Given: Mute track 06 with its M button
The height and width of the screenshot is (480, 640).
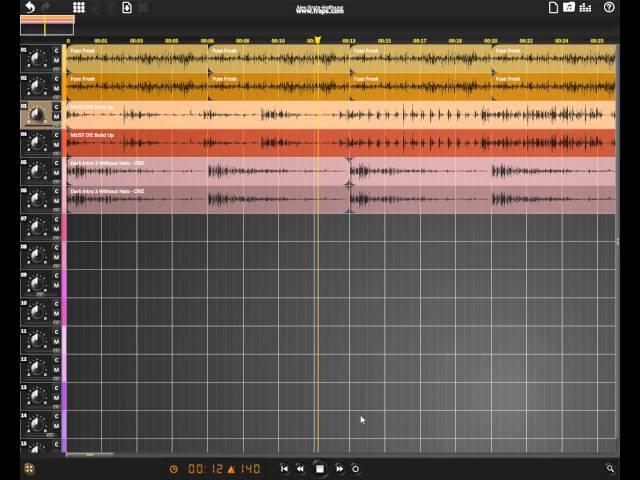Looking at the screenshot, I should [56, 201].
